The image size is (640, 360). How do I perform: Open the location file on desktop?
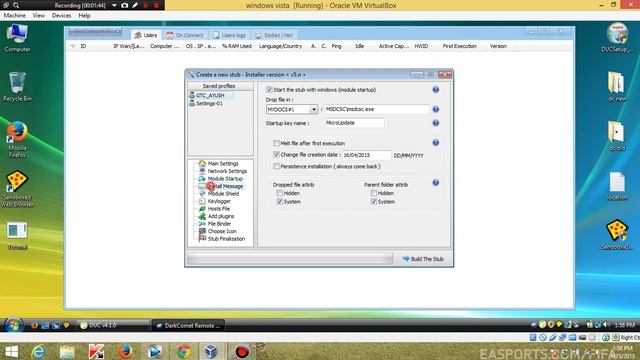(617, 186)
